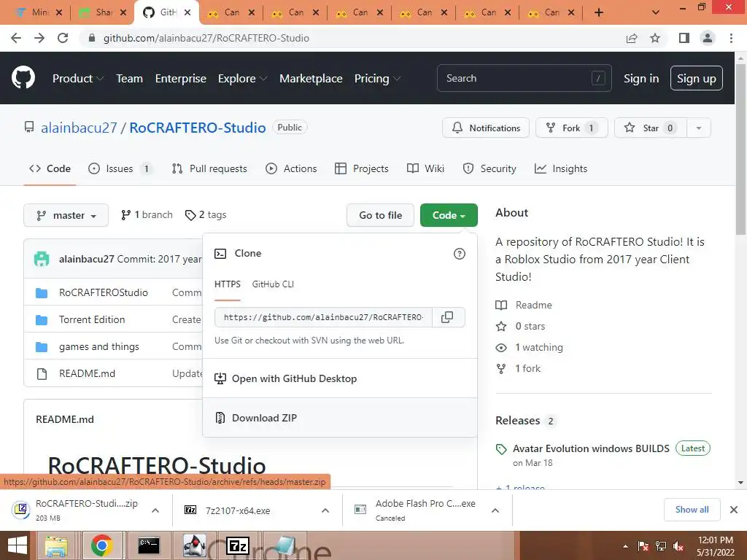The height and width of the screenshot is (560, 747).
Task: Select the HTTPS clone tab
Action: pos(228,284)
